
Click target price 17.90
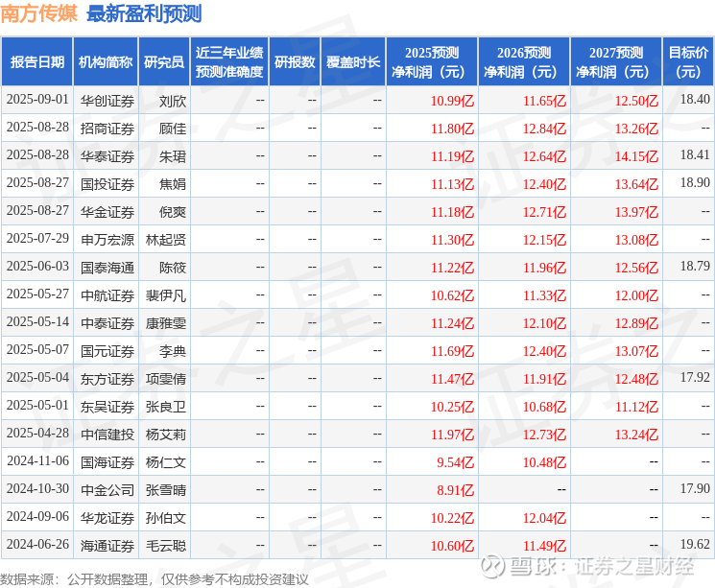click(695, 488)
